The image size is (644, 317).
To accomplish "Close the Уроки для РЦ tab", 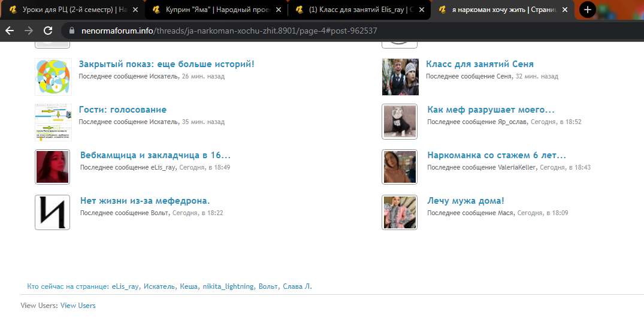I will tap(135, 10).
